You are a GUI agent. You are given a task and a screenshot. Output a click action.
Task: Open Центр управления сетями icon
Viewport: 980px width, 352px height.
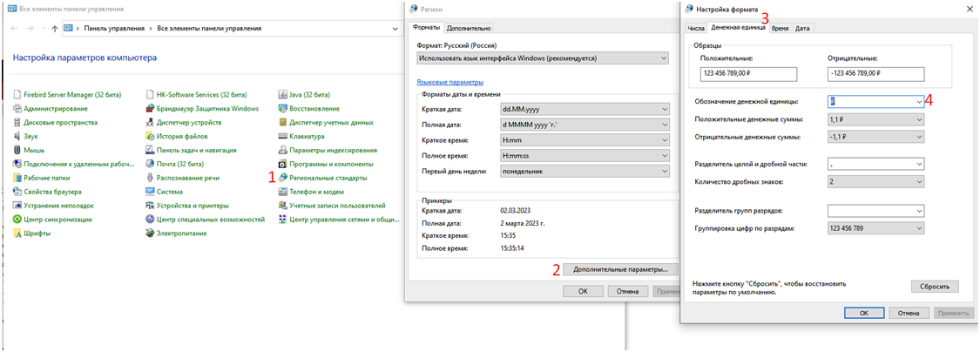coord(283,220)
